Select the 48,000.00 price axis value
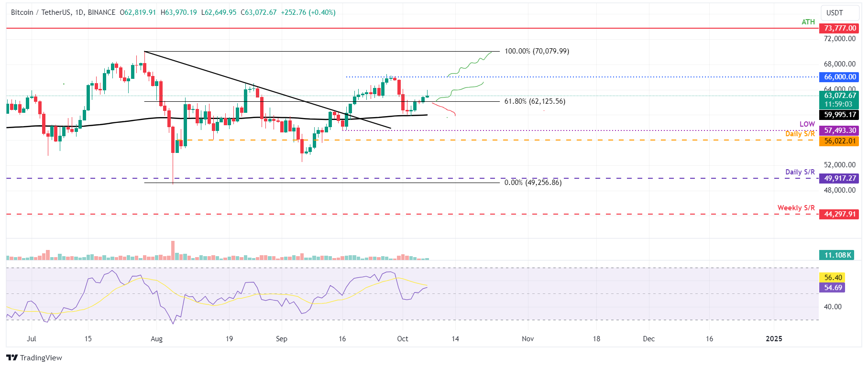 pos(839,190)
